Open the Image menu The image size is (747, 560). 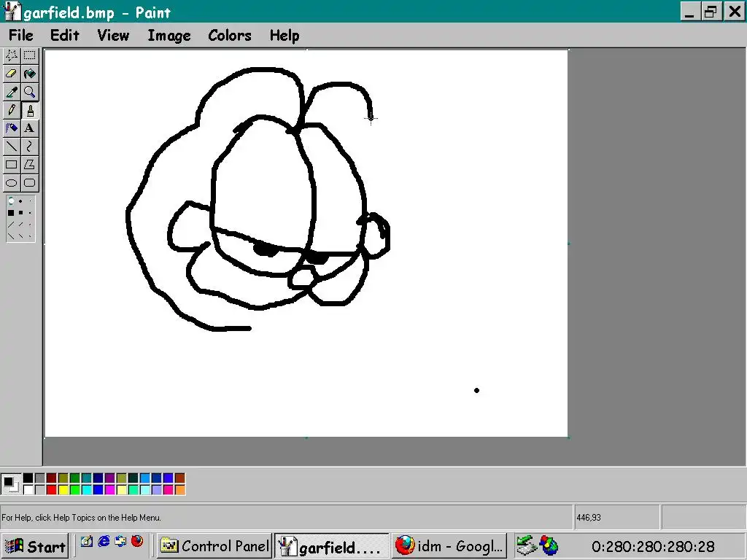tap(169, 35)
